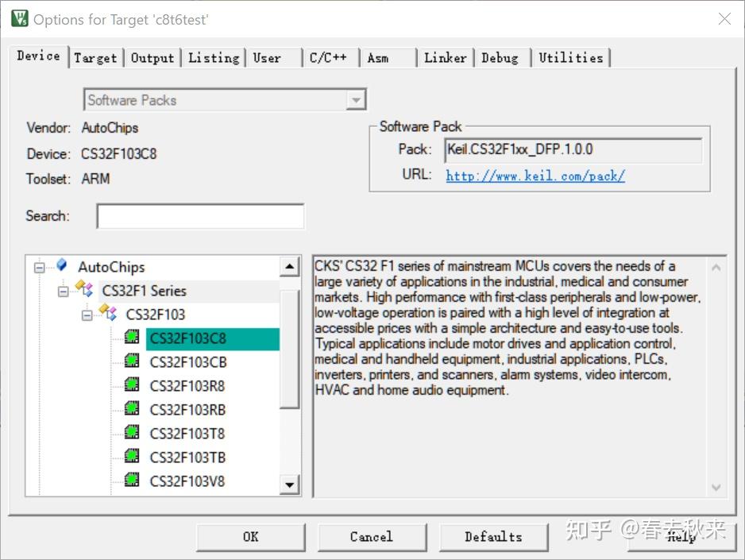Click the CS32F103RB device chip icon
745x560 pixels.
tap(132, 408)
